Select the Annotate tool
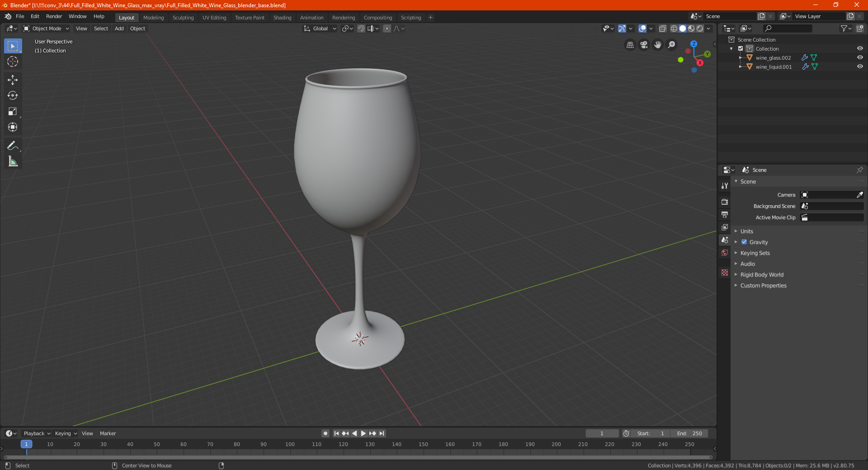Viewport: 868px width, 470px height. [x=13, y=146]
